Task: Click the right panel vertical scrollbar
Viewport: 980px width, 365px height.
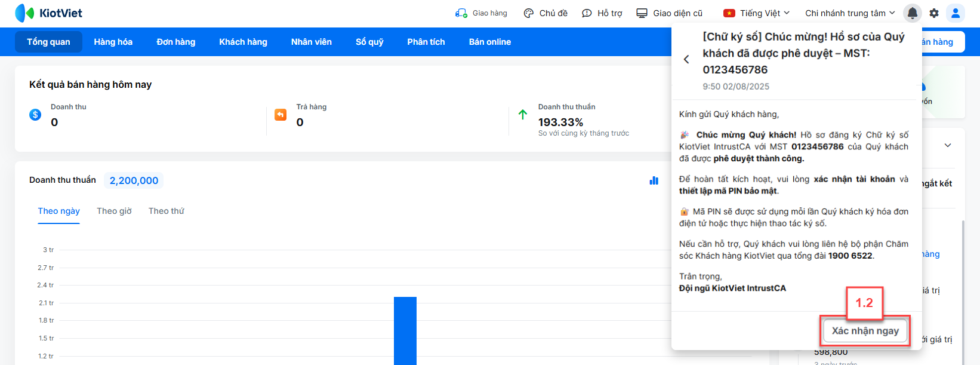Action: pos(963,292)
